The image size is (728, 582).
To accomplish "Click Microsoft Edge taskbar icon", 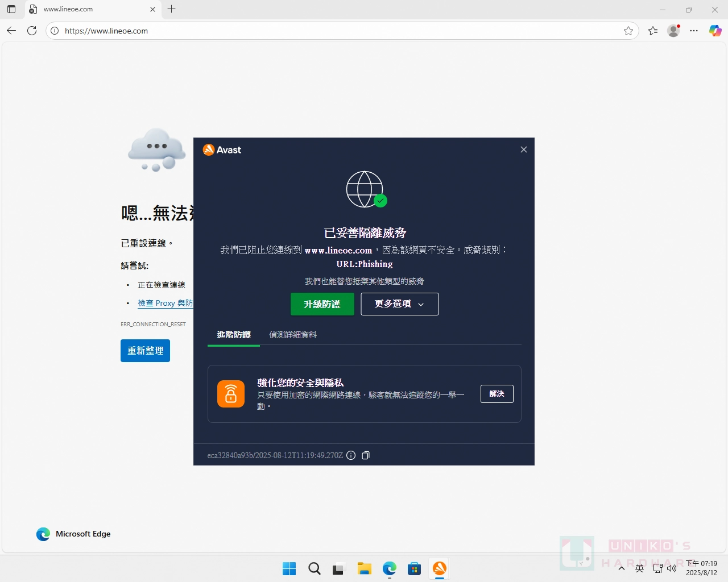I will [389, 568].
